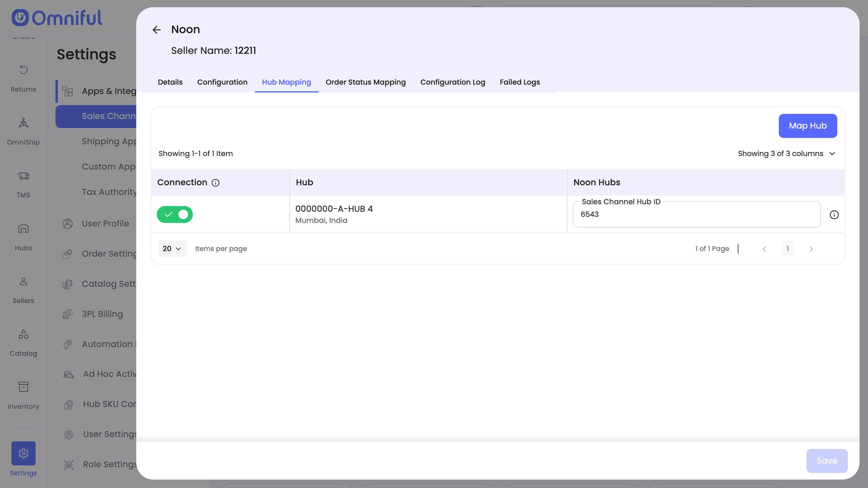Click the next page chevron
The image size is (868, 488).
coord(811,249)
